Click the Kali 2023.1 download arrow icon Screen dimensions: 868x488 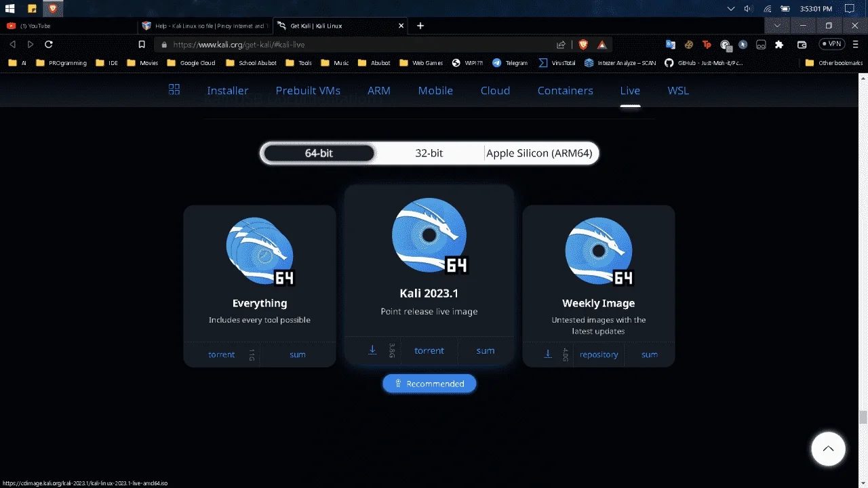pos(372,350)
